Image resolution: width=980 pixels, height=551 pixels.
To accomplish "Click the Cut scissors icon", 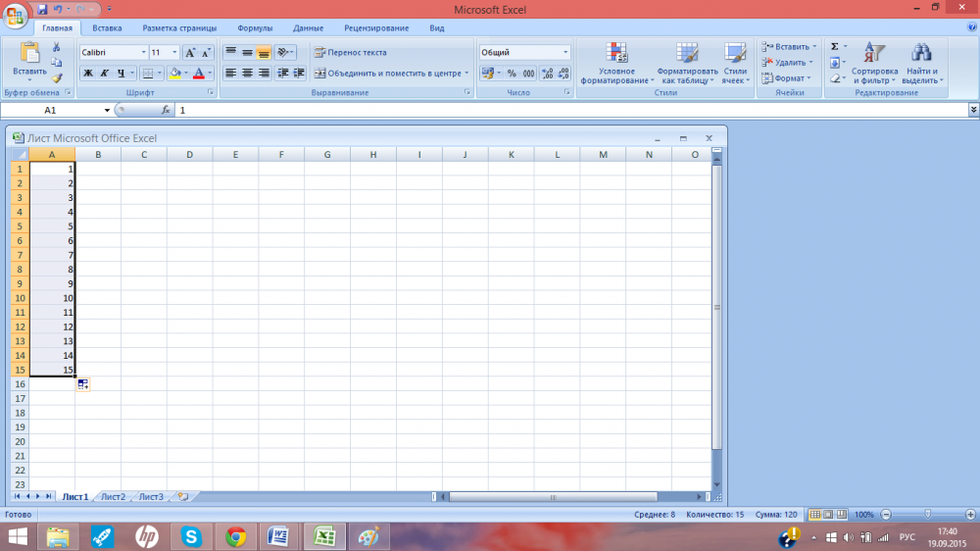I will click(57, 47).
